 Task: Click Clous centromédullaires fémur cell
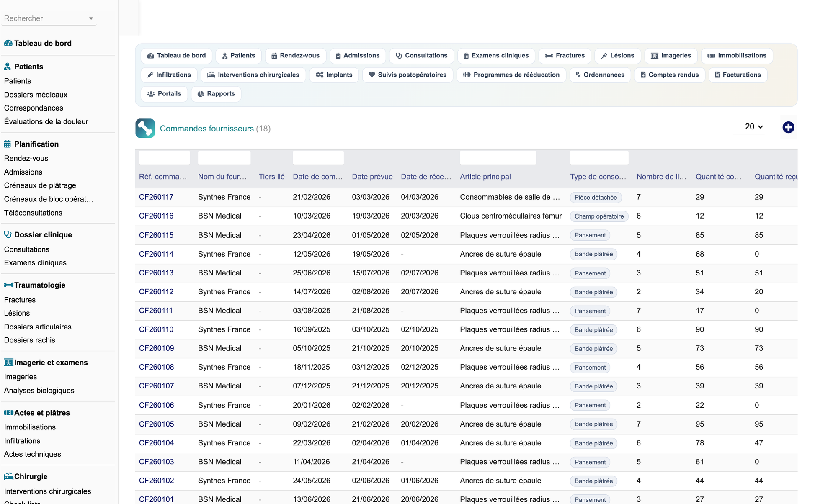[x=511, y=216]
